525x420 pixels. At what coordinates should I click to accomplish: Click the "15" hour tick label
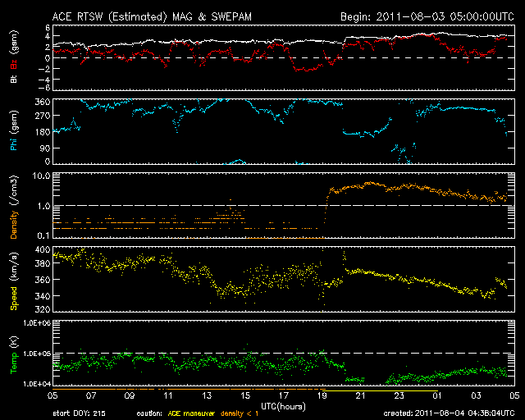(245, 395)
